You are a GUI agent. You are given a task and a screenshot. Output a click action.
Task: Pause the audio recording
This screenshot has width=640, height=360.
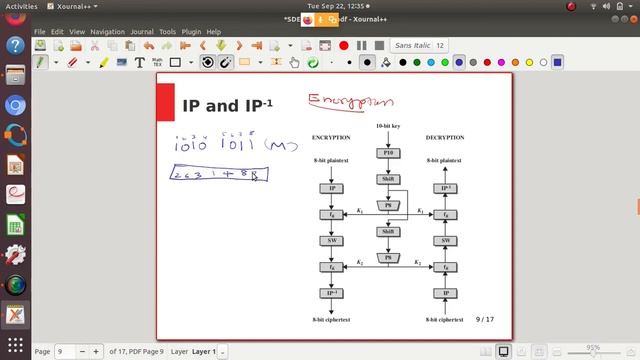pyautogui.click(x=362, y=45)
